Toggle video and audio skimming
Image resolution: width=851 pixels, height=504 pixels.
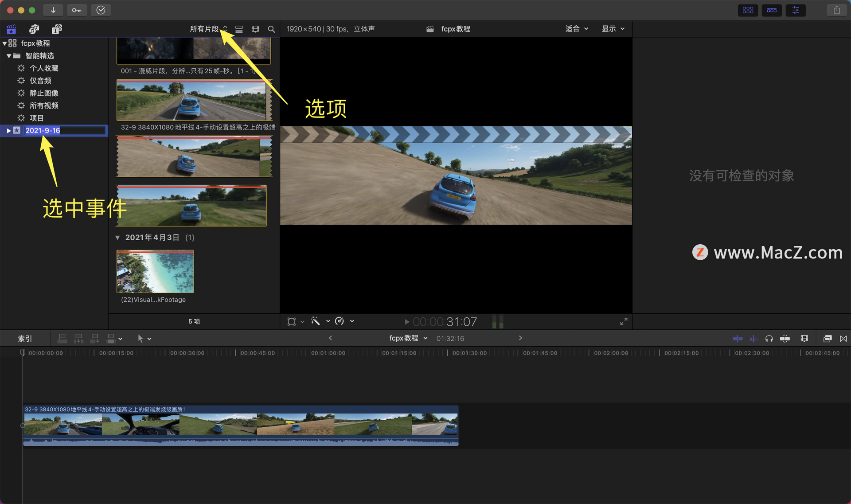(x=738, y=339)
